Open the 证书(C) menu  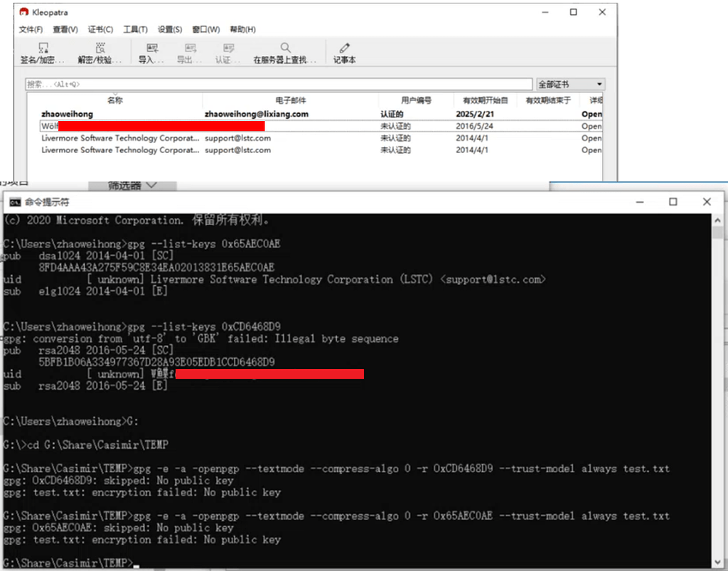[100, 29]
